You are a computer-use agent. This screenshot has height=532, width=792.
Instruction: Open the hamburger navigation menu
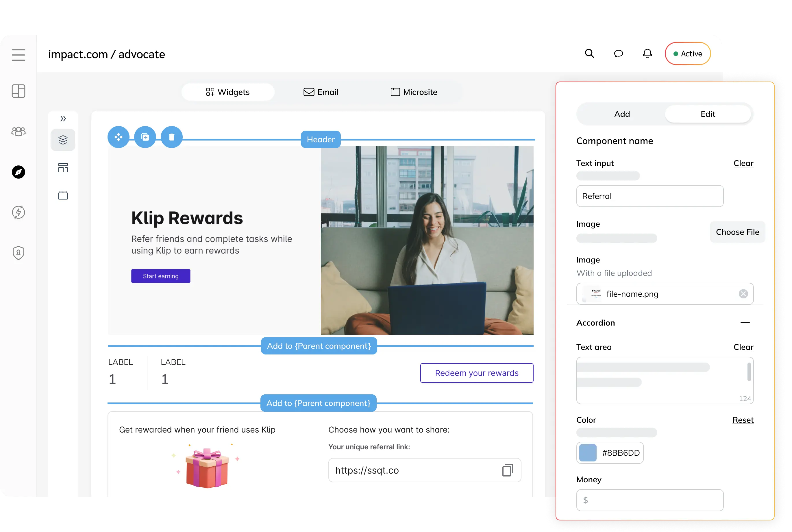coord(18,54)
